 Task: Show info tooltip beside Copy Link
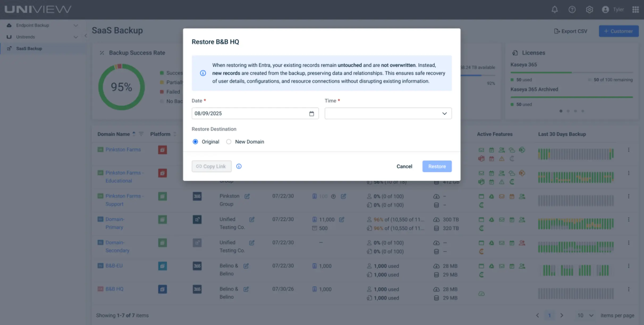pyautogui.click(x=239, y=166)
